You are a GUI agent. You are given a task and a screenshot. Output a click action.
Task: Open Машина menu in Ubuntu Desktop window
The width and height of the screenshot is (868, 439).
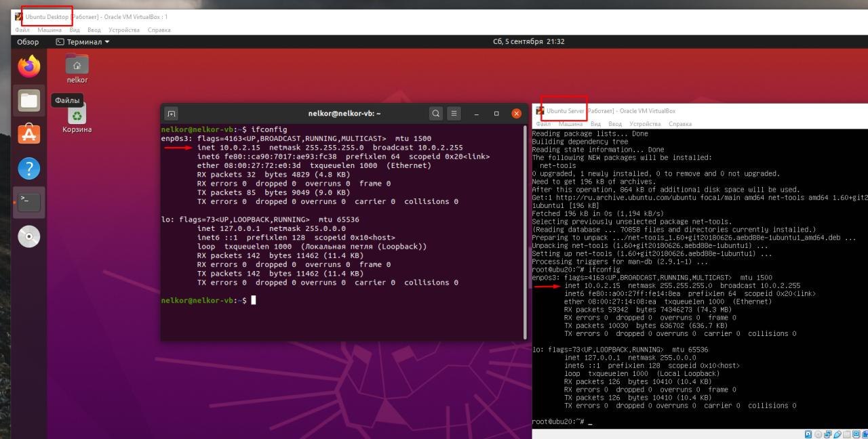pos(49,30)
